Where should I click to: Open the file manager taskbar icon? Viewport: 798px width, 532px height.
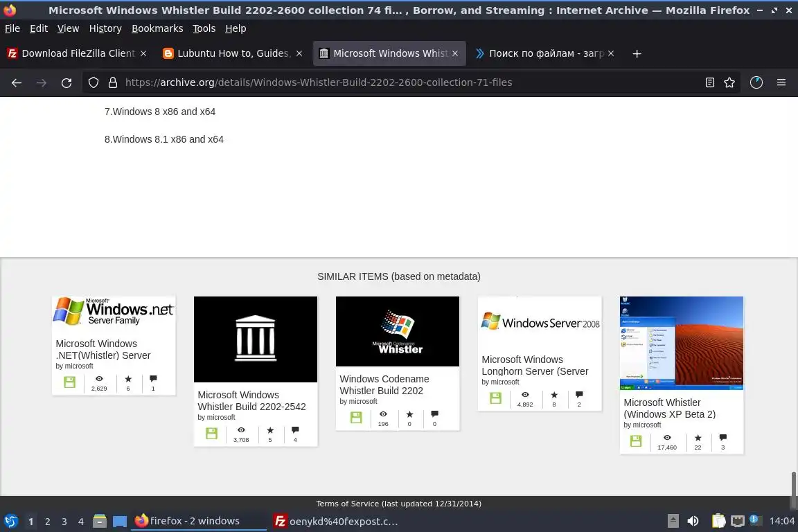(x=100, y=521)
